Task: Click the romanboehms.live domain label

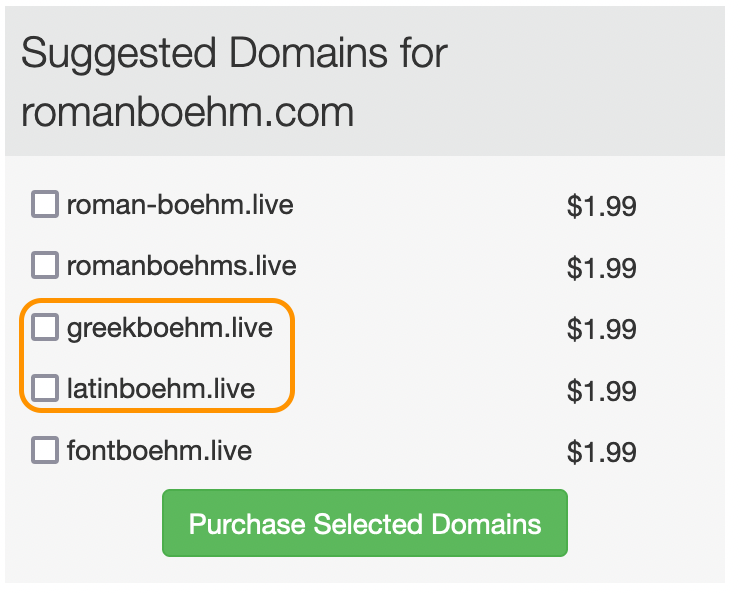Action: coord(181,267)
